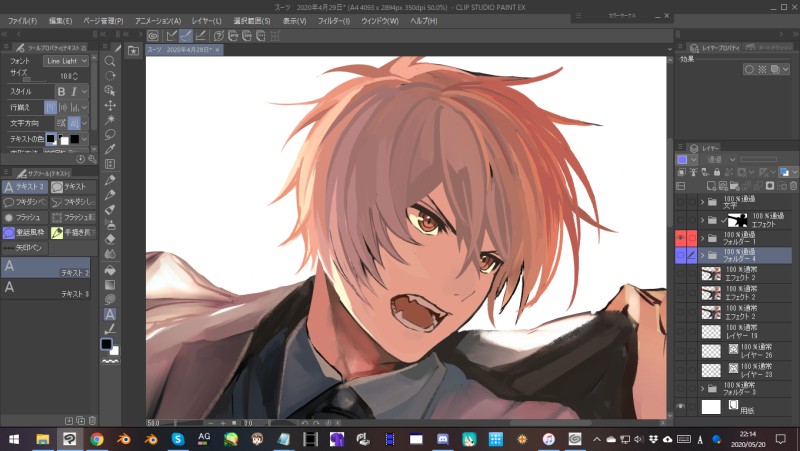Toggle visibility of フォルダー 4 layer
This screenshot has height=451, width=800.
point(680,256)
